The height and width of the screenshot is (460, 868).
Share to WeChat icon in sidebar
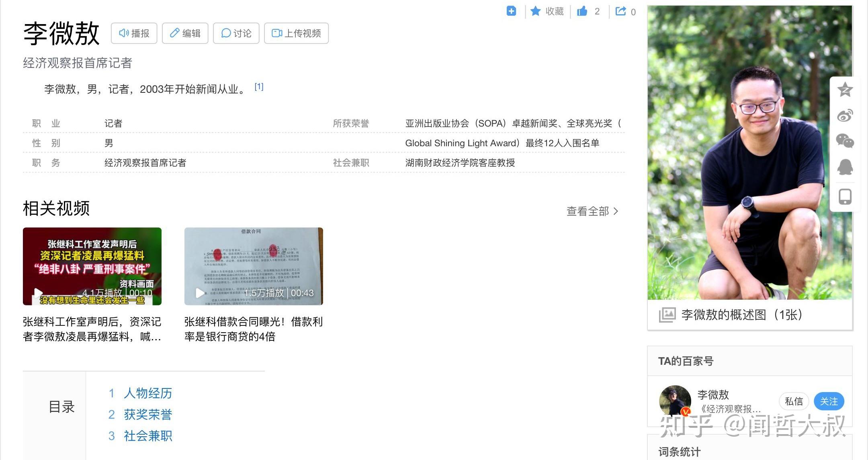pyautogui.click(x=845, y=141)
